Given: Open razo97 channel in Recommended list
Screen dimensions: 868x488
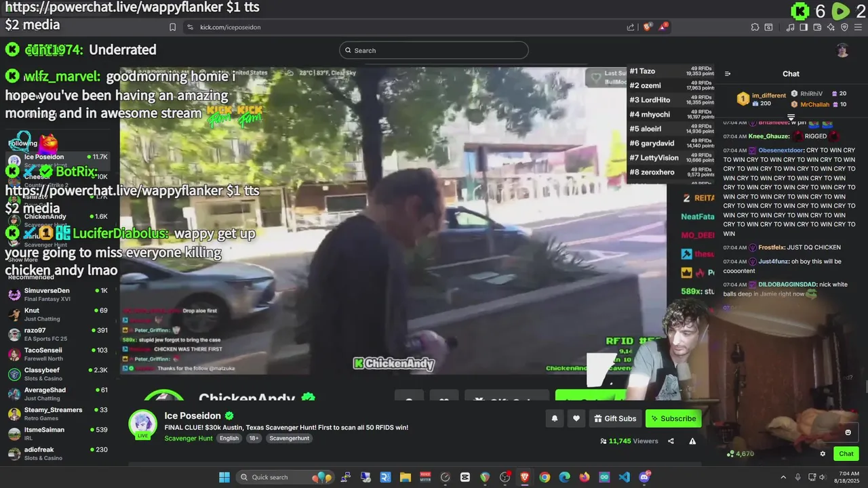Looking at the screenshot, I should pos(58,334).
